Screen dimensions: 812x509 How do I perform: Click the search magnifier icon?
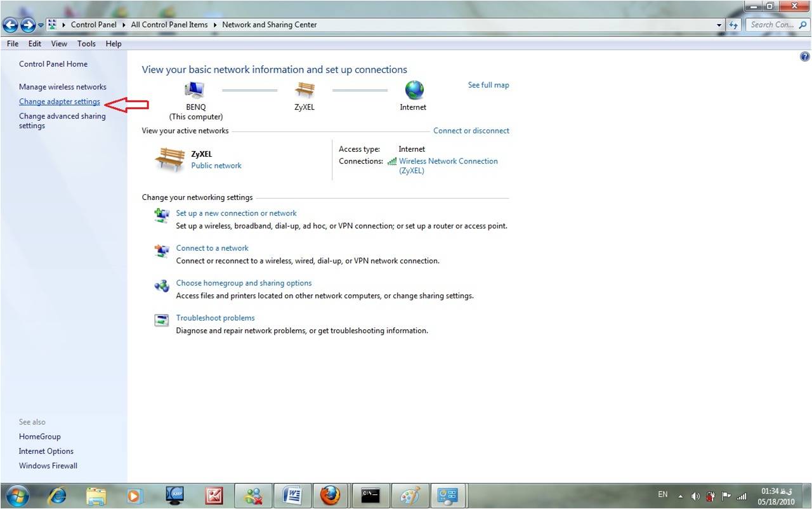pyautogui.click(x=803, y=25)
